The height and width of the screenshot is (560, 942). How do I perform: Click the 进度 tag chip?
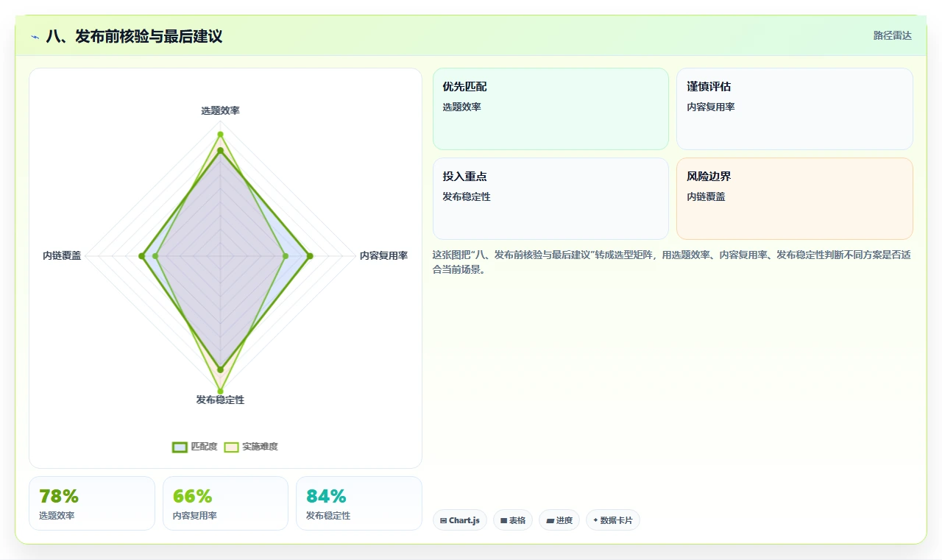pyautogui.click(x=559, y=520)
